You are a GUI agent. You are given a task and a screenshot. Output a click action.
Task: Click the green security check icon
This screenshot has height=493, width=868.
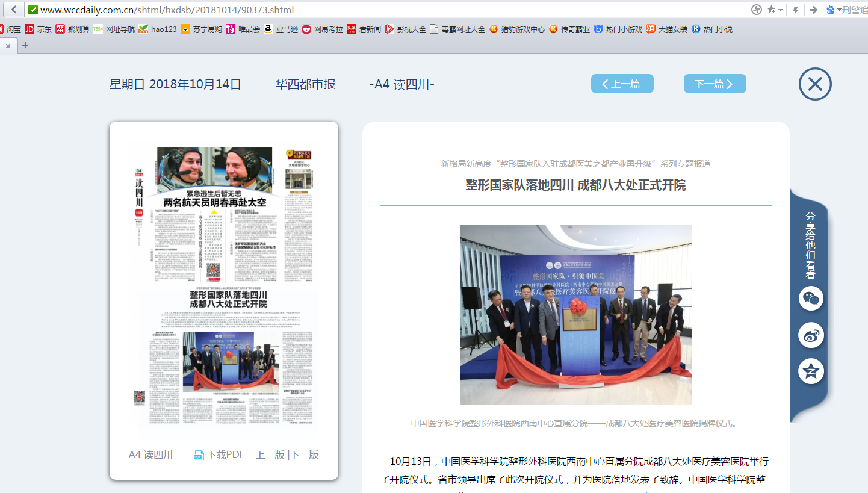(33, 10)
